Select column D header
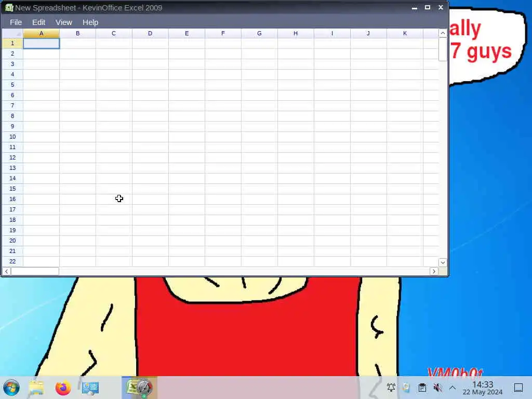 150,33
